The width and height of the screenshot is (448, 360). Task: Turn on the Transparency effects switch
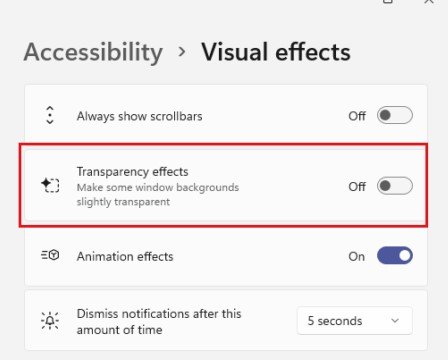395,186
